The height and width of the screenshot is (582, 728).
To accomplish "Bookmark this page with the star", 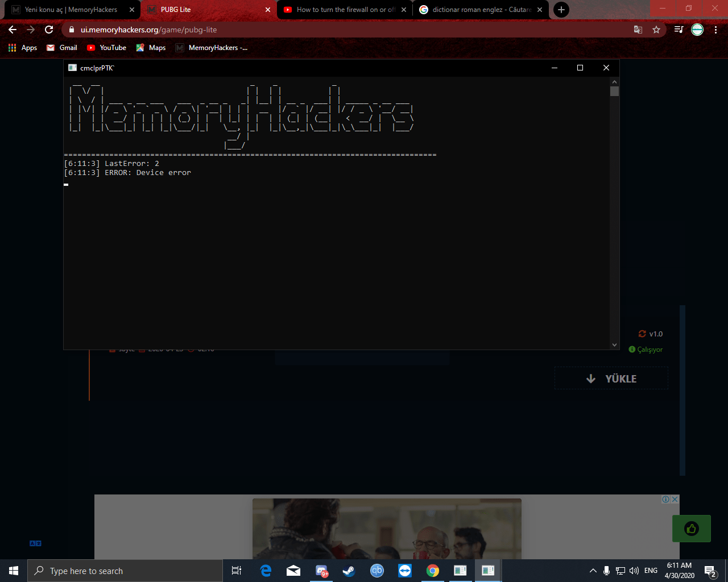I will [x=656, y=30].
